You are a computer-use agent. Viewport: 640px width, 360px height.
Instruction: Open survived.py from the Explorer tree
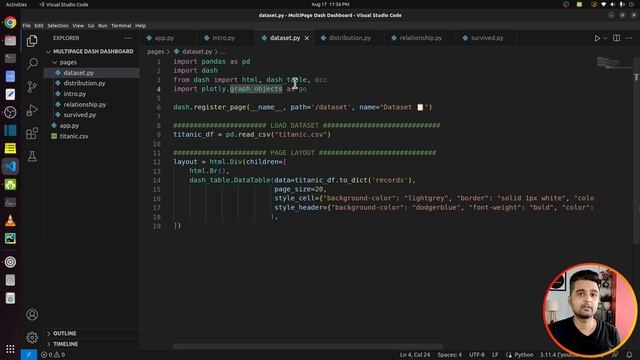(x=92, y=115)
